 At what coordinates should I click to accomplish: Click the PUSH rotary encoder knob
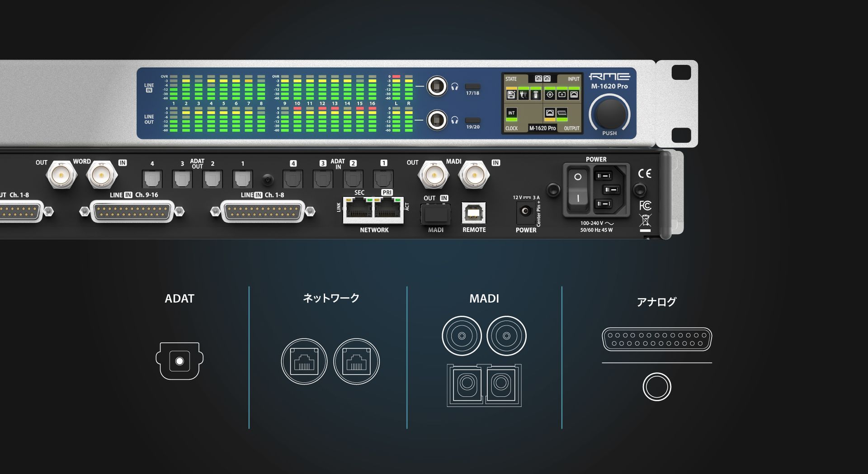tap(609, 113)
